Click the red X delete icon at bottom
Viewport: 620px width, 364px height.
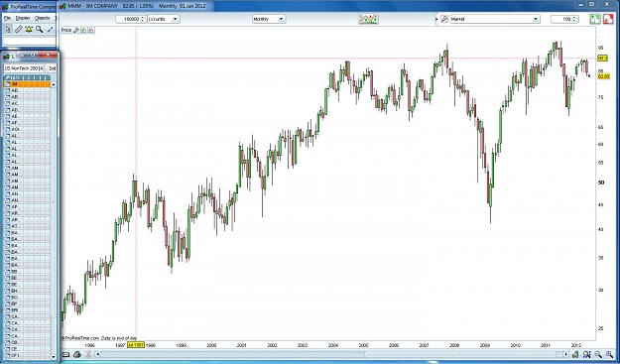pos(88,354)
